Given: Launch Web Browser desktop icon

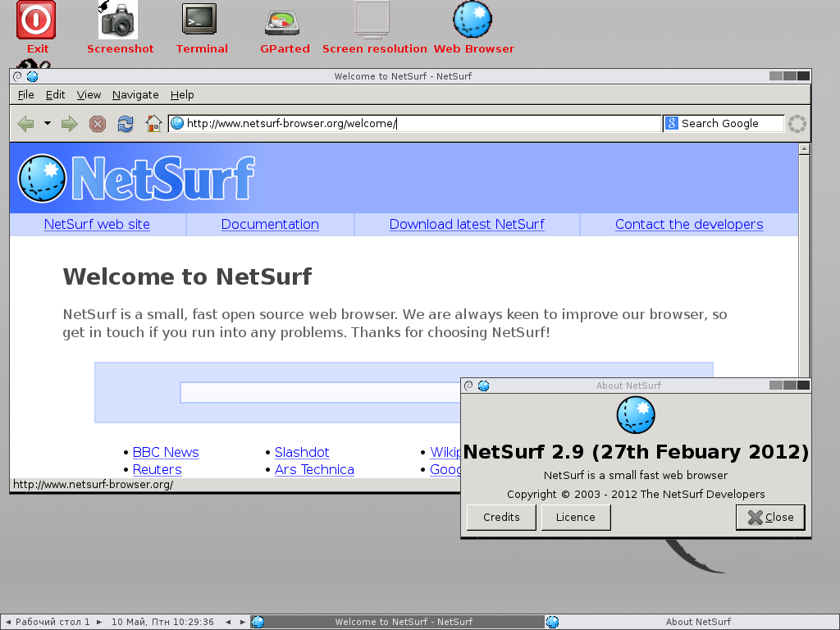Looking at the screenshot, I should (472, 21).
